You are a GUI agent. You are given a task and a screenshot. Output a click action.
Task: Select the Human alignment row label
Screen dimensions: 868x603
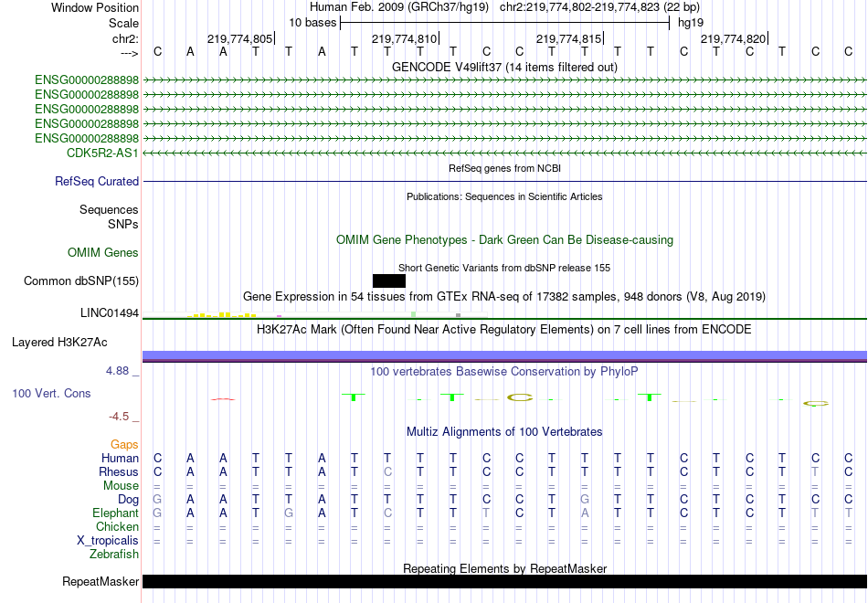tap(120, 458)
